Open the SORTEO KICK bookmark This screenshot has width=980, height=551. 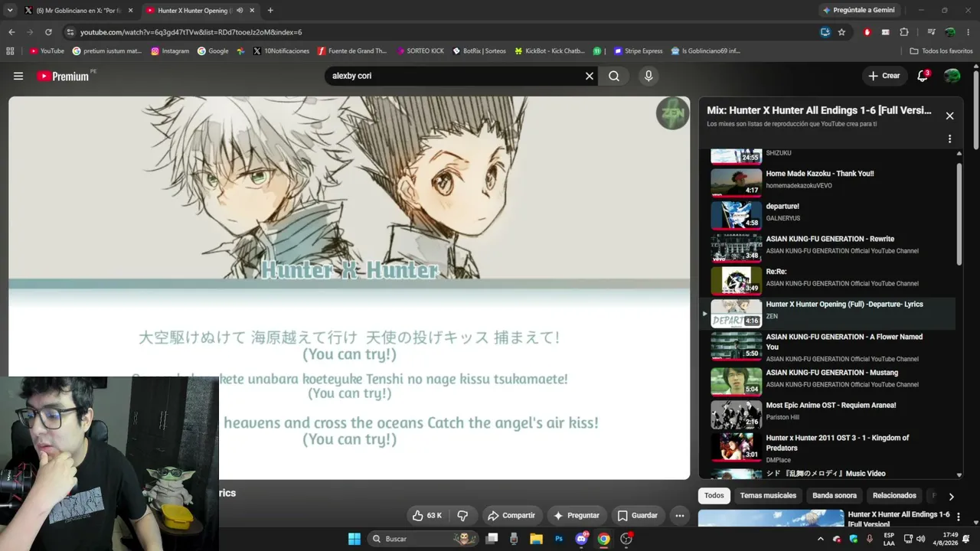pyautogui.click(x=420, y=51)
